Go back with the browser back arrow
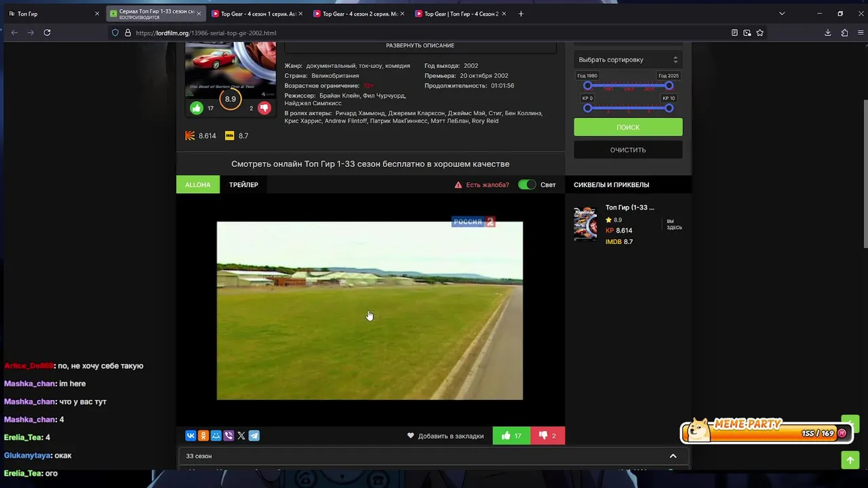 [14, 33]
